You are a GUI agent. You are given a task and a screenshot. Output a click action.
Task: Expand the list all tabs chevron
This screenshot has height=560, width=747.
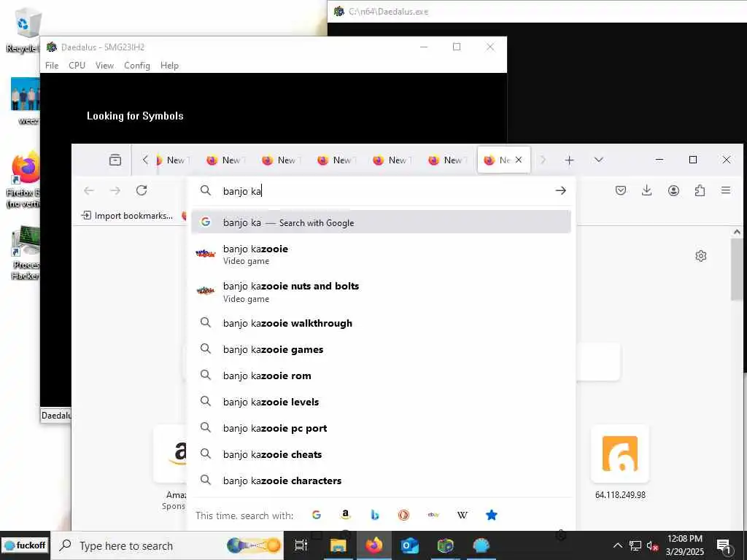599,160
